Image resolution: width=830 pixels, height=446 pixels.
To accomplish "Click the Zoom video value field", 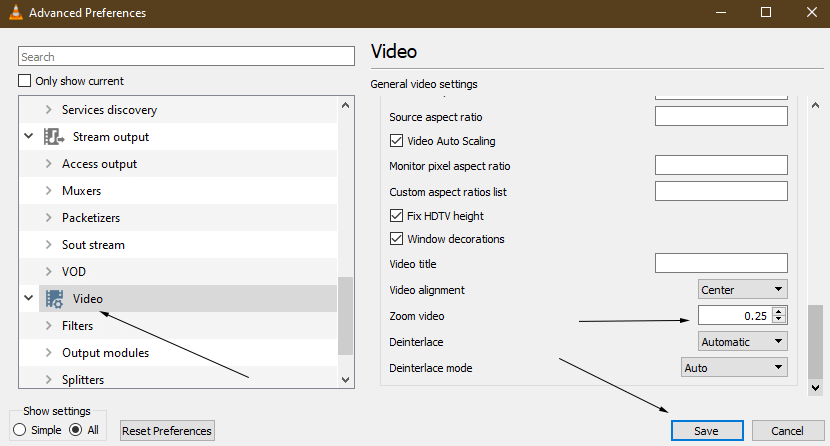I will (735, 315).
